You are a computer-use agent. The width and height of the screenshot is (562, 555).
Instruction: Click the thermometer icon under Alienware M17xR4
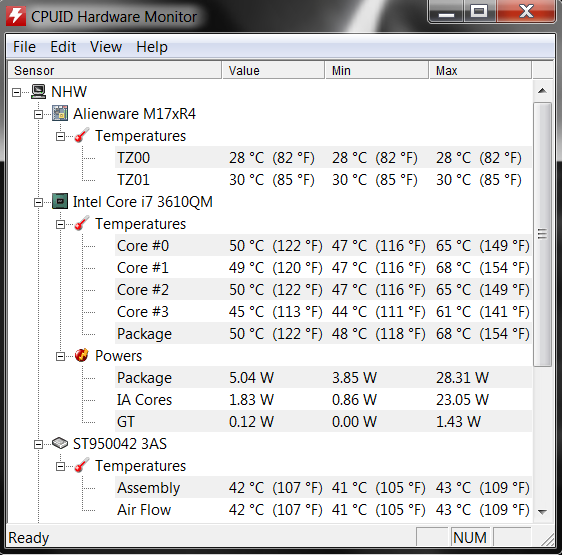click(x=82, y=136)
